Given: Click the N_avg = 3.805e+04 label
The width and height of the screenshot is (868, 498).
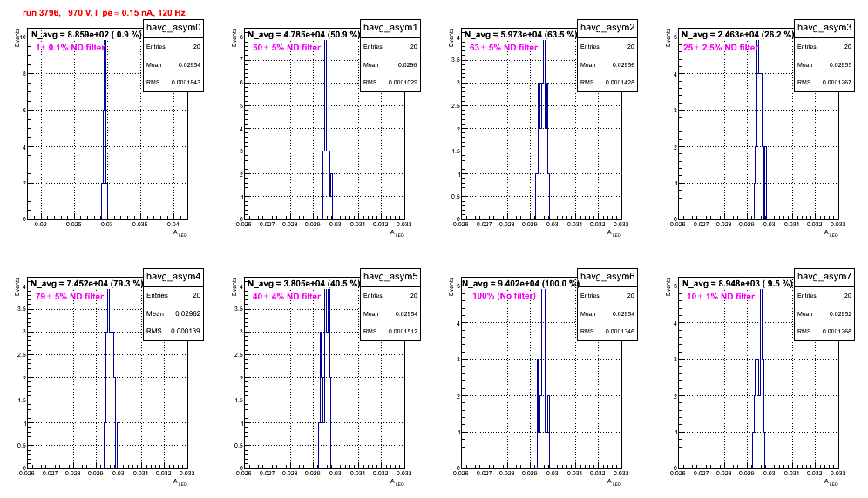Looking at the screenshot, I should pyautogui.click(x=302, y=283).
